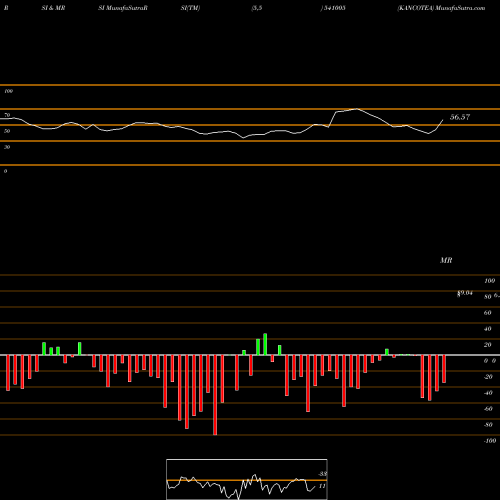Click the MR scale label 100

coord(489,281)
